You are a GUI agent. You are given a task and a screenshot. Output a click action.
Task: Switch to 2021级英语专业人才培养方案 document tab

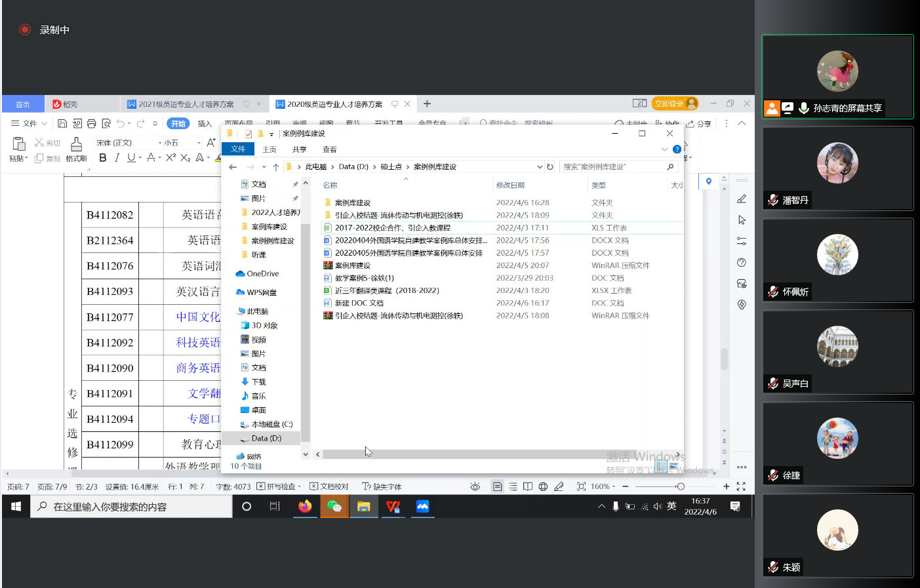186,104
